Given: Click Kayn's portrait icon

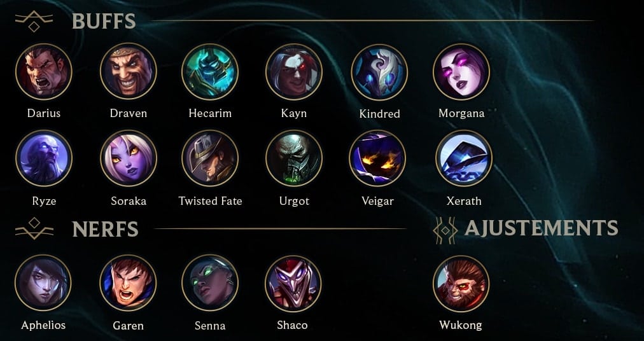Looking at the screenshot, I should click(293, 71).
